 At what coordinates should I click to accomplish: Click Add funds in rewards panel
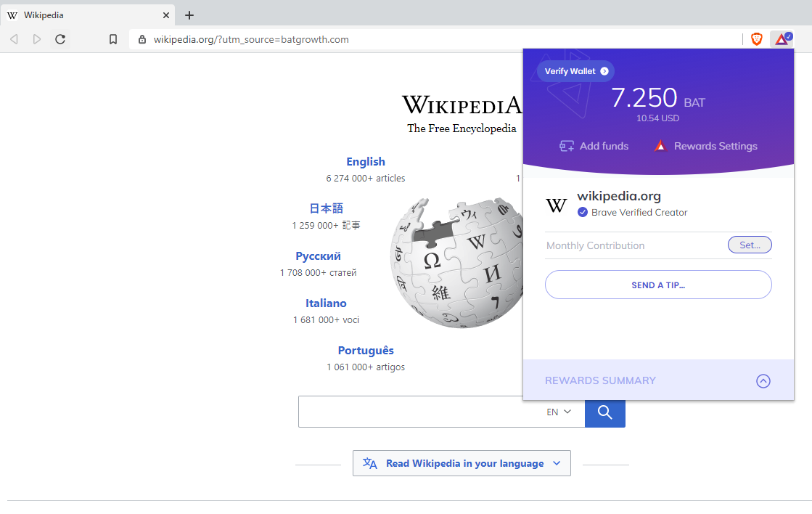pyautogui.click(x=594, y=146)
